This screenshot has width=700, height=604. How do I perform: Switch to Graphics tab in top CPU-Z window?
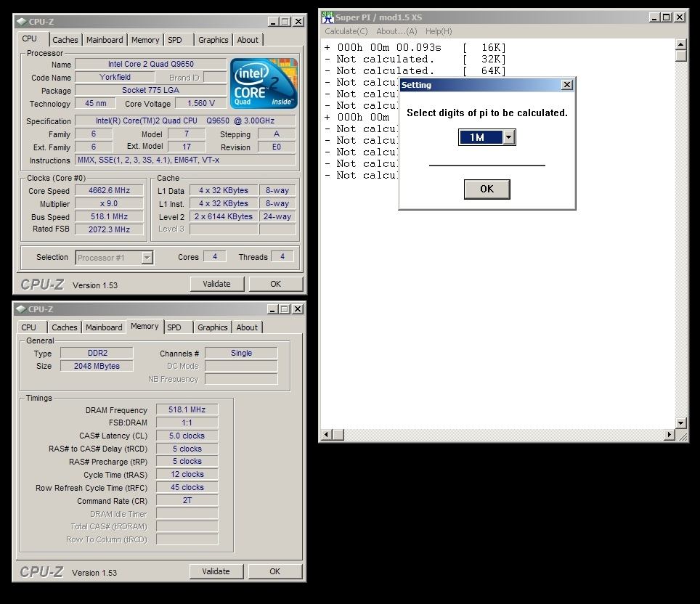pos(213,40)
